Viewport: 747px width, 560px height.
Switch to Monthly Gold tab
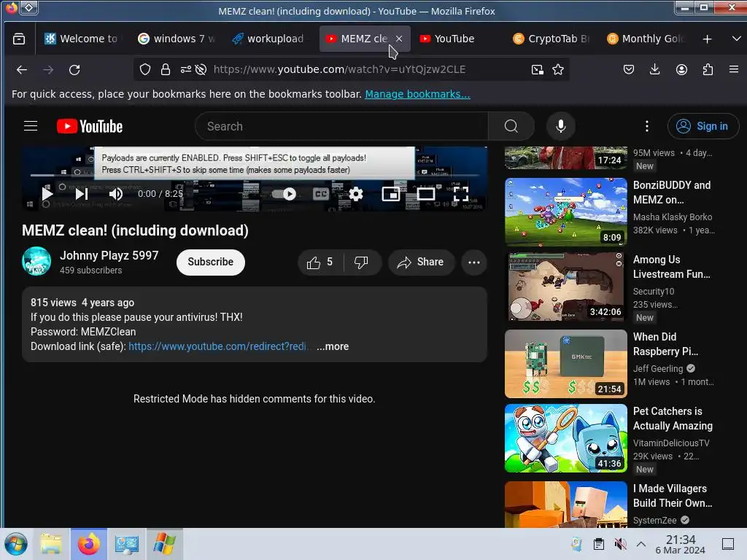646,39
